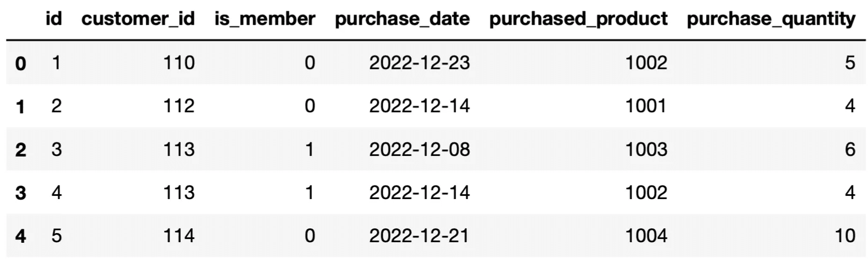Click the purchase date 2022-12-23
Viewport: 868px width, 260px height.
tap(419, 63)
